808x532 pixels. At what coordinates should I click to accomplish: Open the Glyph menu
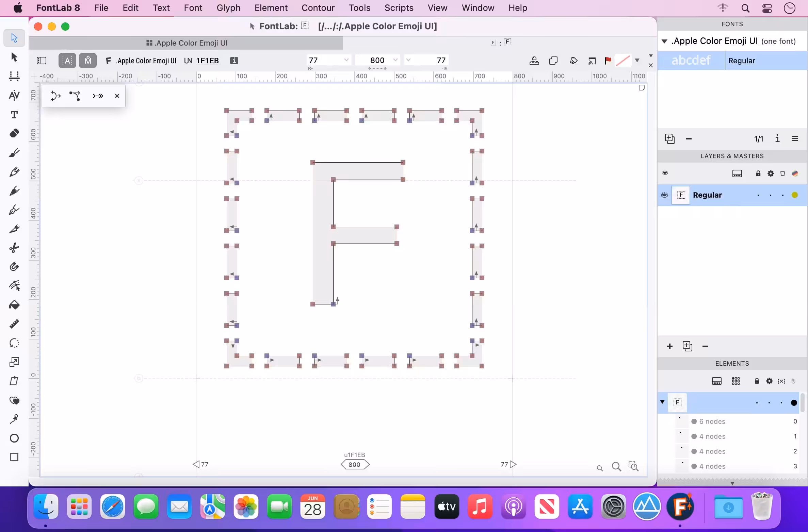[228, 8]
